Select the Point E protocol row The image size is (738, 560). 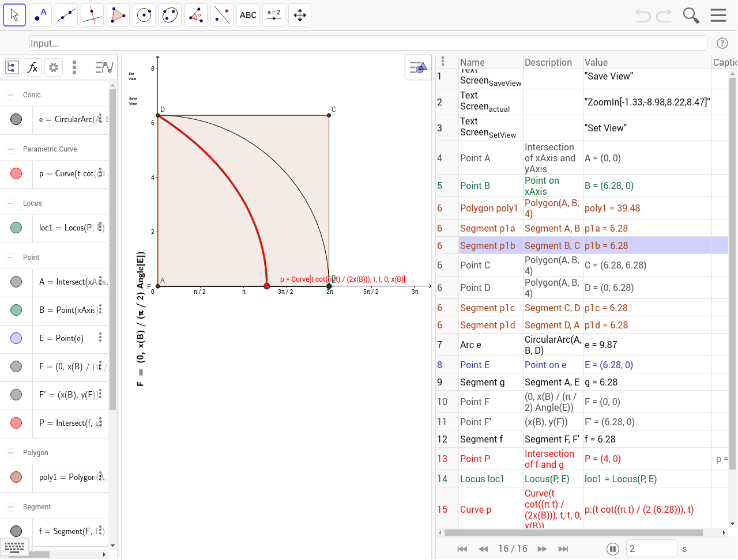582,365
